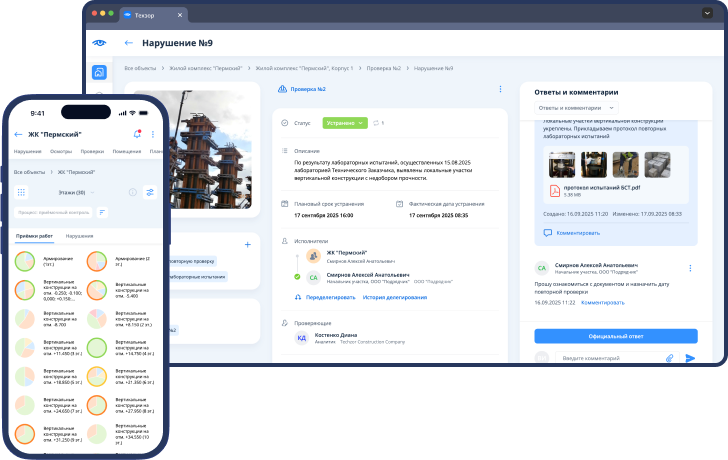Click the speech bubble icon beside Комментировать

coord(548,233)
